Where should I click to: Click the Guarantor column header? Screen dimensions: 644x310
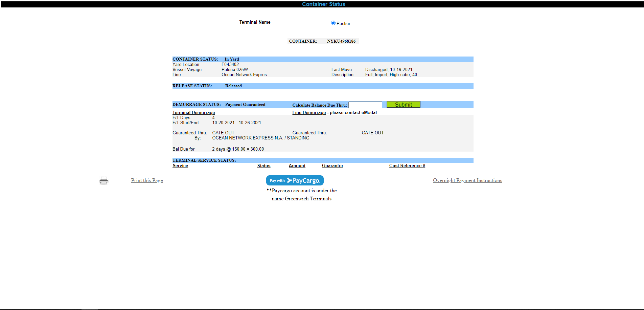332,166
